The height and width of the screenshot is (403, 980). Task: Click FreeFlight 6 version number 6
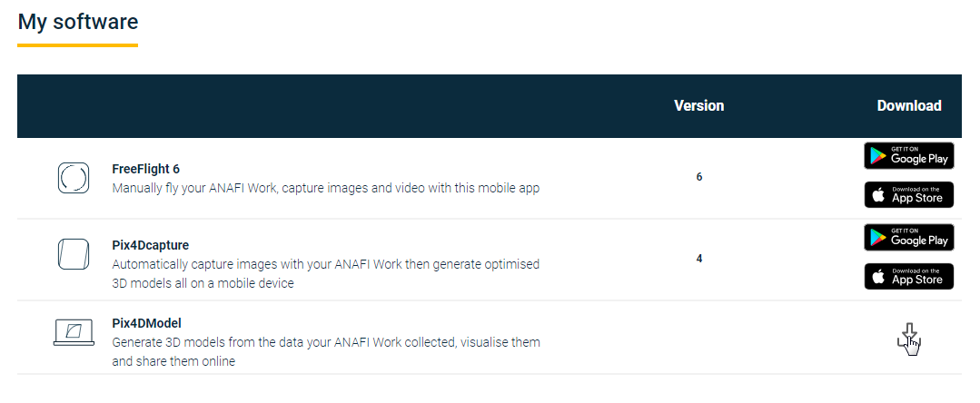[x=698, y=177]
